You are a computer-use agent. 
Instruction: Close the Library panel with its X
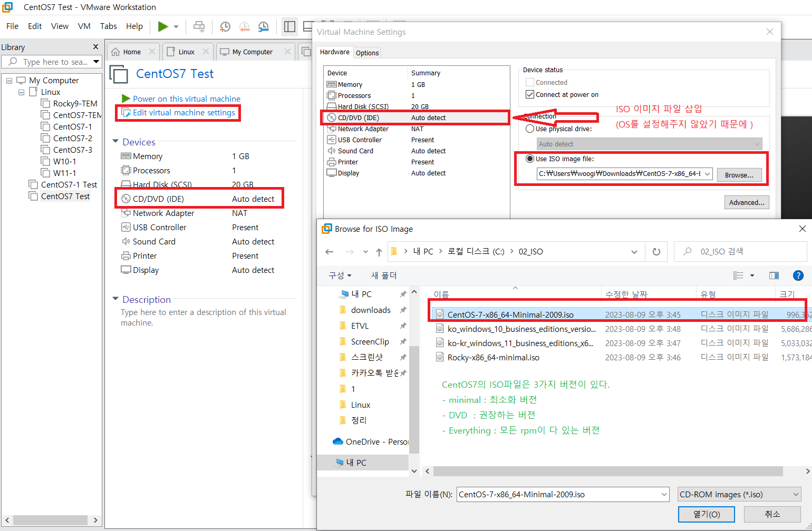coord(95,47)
